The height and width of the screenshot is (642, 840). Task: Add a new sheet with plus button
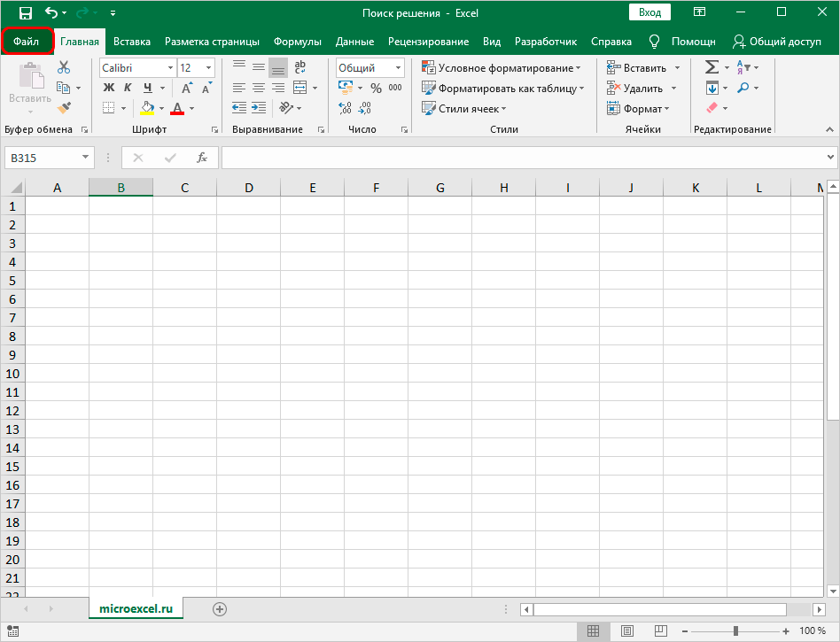[x=220, y=609]
